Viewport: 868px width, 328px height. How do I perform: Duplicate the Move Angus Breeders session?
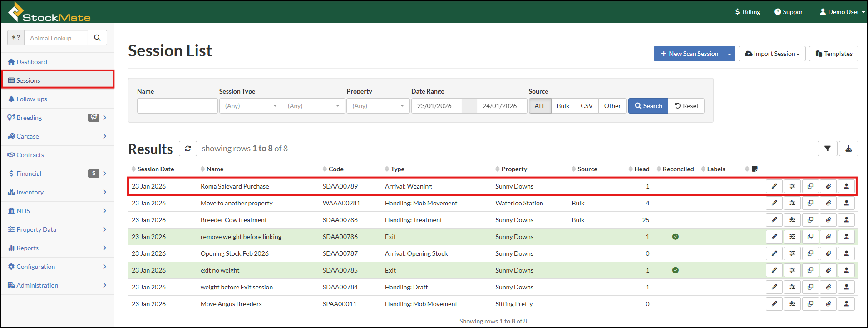(x=810, y=304)
